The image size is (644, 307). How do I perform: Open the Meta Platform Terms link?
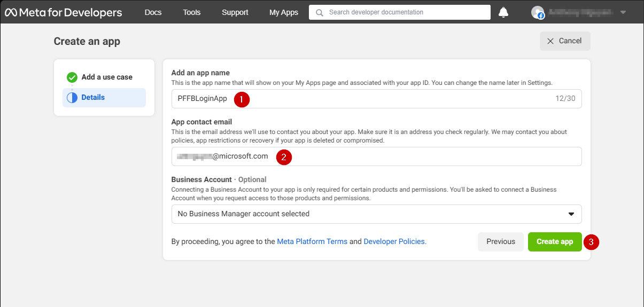tap(312, 242)
